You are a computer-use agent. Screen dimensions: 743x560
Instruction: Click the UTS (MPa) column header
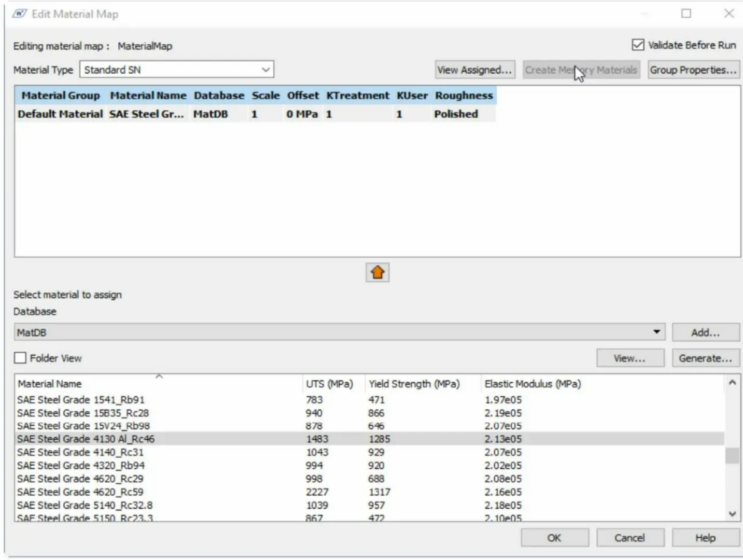tap(329, 384)
